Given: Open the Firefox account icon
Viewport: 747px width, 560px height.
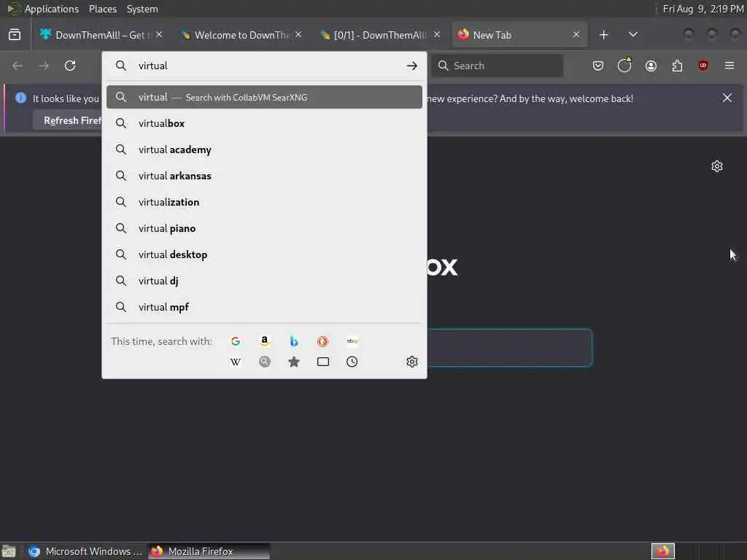Looking at the screenshot, I should click(651, 66).
